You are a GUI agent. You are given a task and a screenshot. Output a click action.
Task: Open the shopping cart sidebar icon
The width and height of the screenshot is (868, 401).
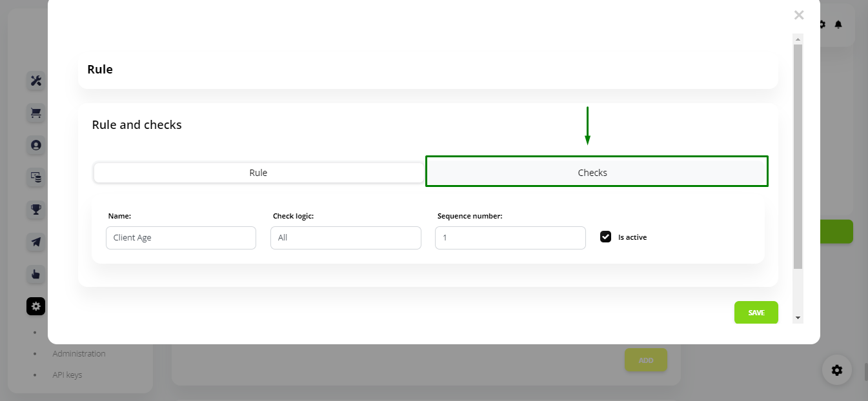tap(35, 113)
